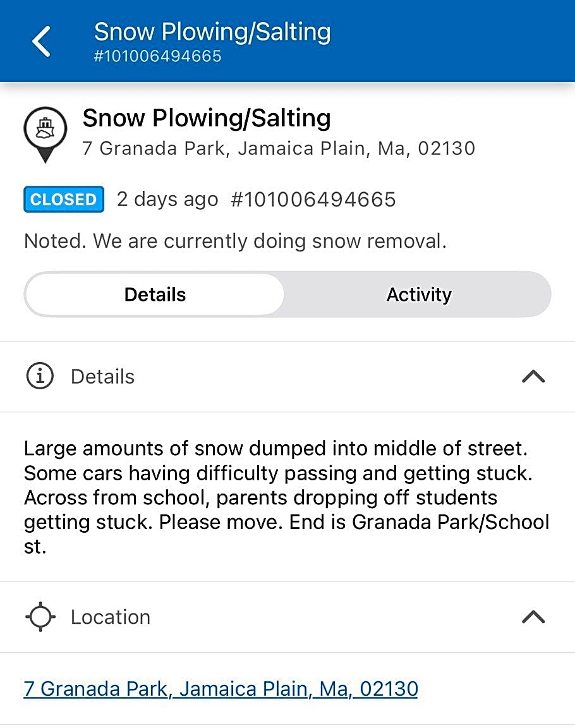The height and width of the screenshot is (728, 575).
Task: Click the Location section header label
Action: 110,617
